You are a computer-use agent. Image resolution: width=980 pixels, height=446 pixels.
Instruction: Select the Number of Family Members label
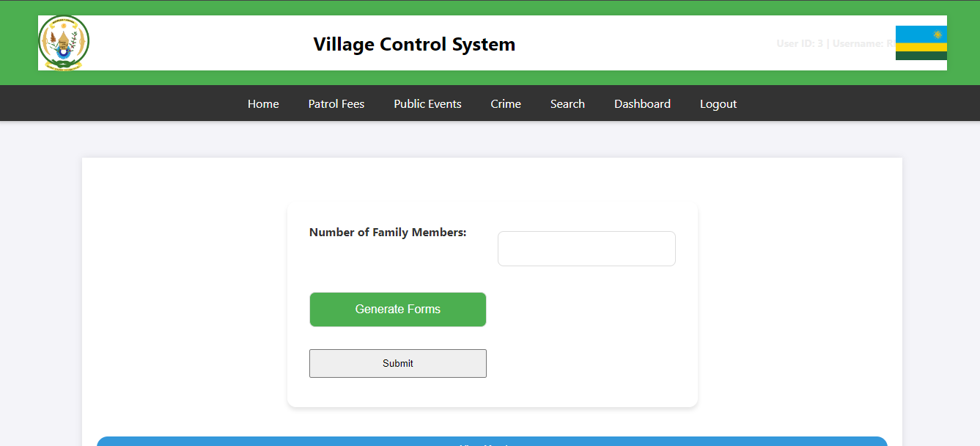pyautogui.click(x=388, y=232)
